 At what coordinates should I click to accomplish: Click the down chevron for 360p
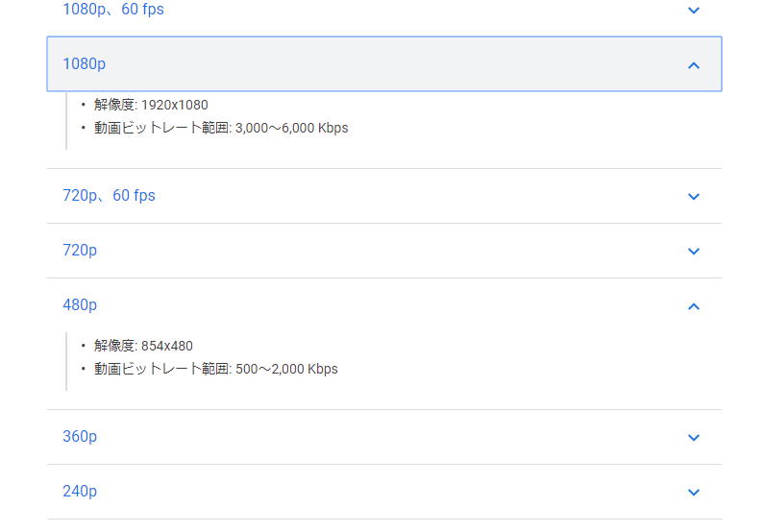pos(694,438)
